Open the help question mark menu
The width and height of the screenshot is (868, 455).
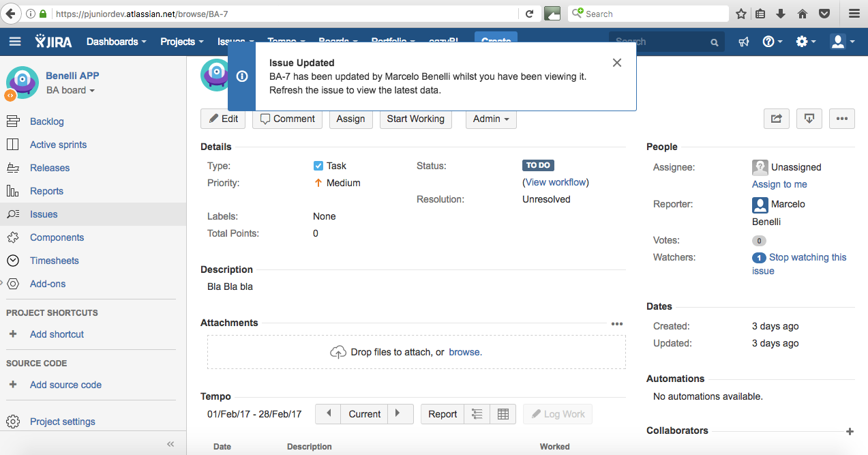pyautogui.click(x=772, y=42)
